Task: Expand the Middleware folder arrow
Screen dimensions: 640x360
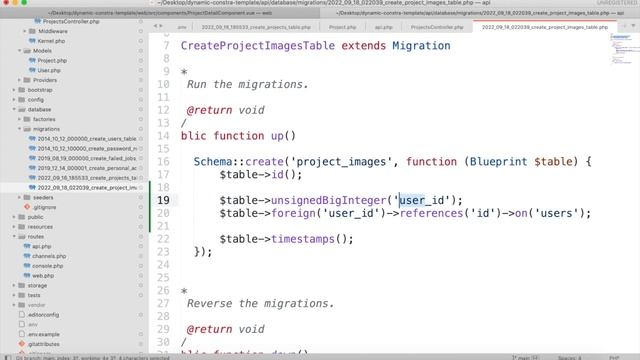Action: [24, 31]
